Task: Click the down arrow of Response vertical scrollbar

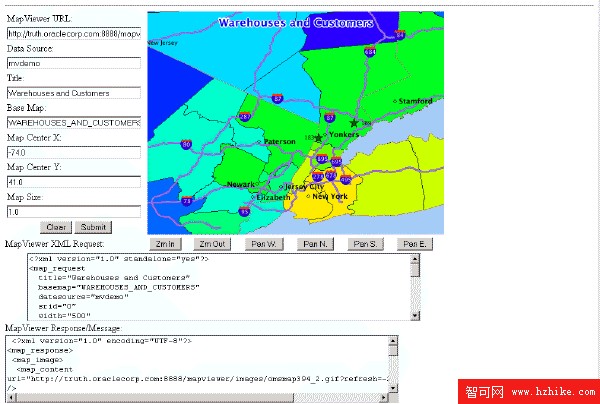Action: click(393, 388)
